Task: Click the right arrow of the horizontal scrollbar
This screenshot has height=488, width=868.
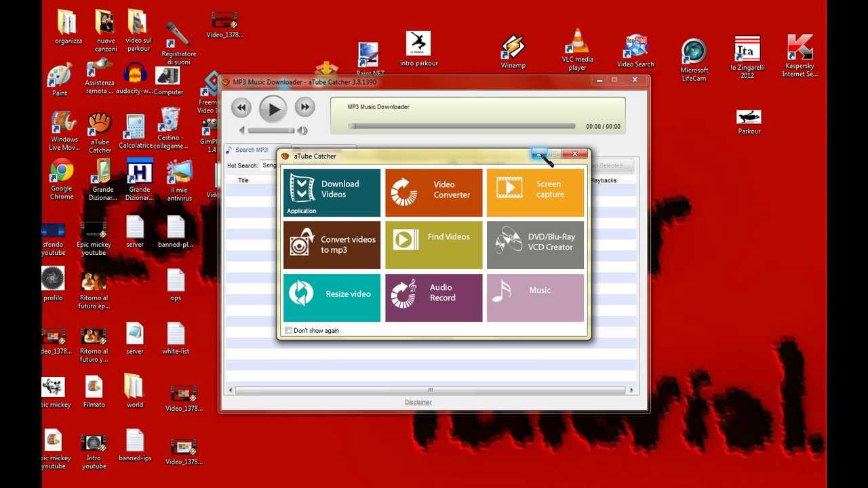Action: click(631, 390)
